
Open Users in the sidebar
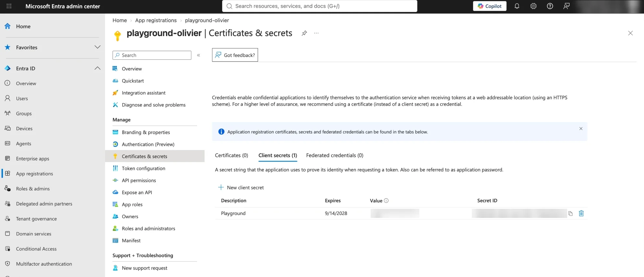22,98
